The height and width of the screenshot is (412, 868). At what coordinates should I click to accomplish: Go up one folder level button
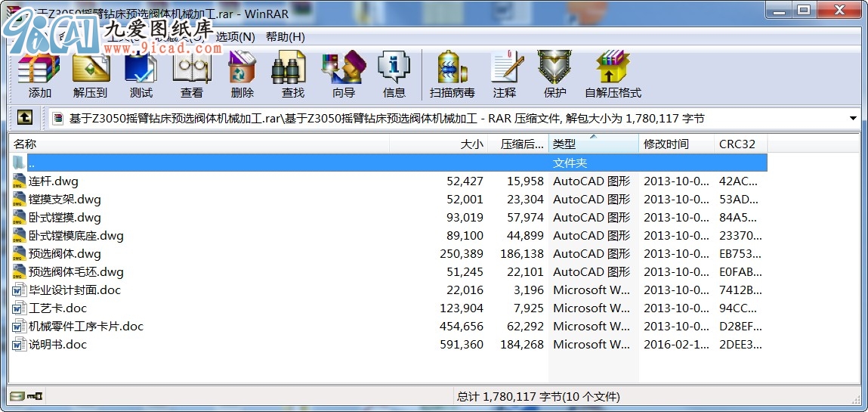[24, 118]
